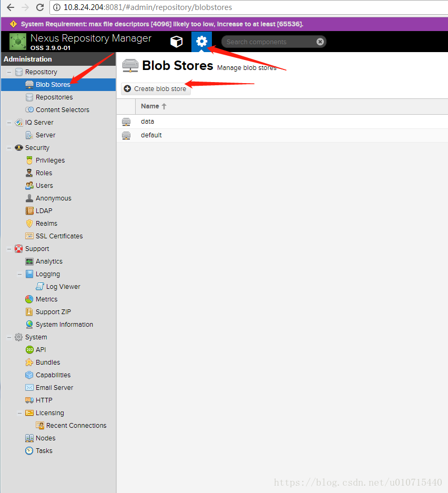Click the system requirement warning banner

click(x=225, y=24)
